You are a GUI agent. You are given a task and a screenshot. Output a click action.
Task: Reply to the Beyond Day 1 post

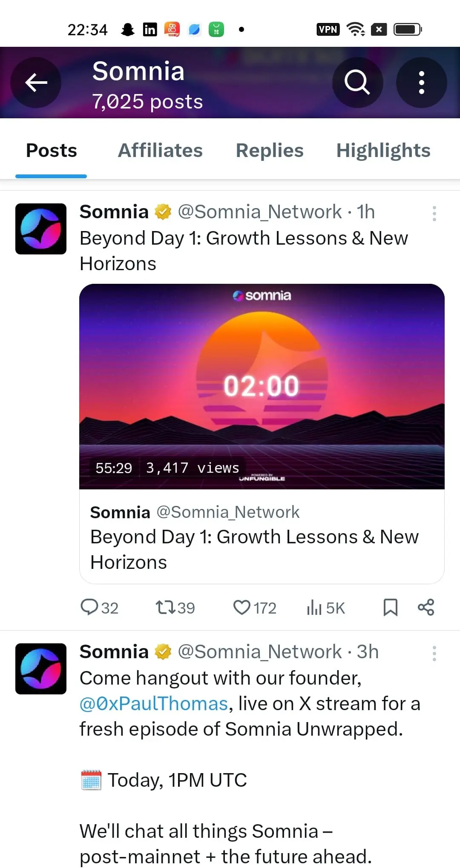coord(100,608)
